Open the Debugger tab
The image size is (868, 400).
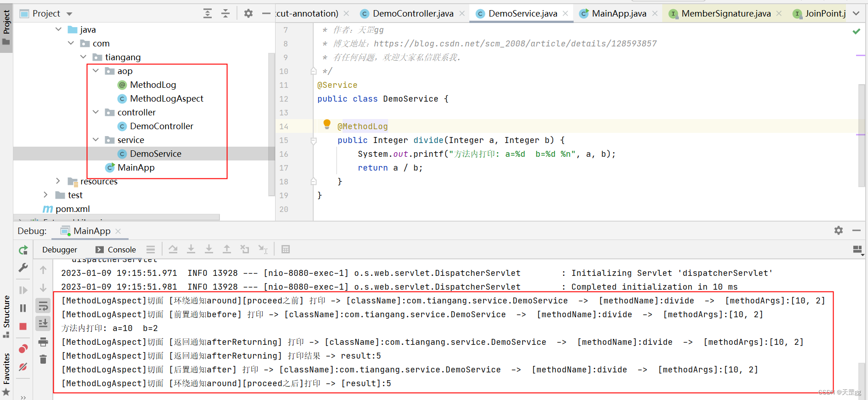coord(60,250)
